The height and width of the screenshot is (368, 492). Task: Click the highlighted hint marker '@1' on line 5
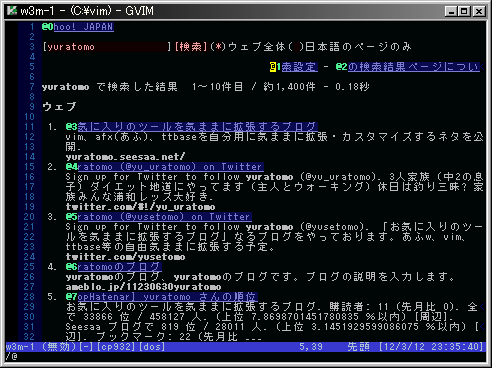275,67
